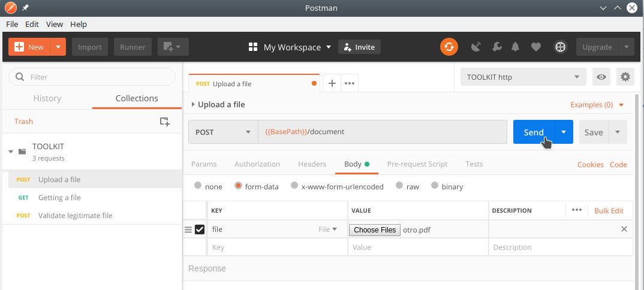Image resolution: width=644 pixels, height=290 pixels.
Task: Click the Bulk Edit link
Action: 609,210
